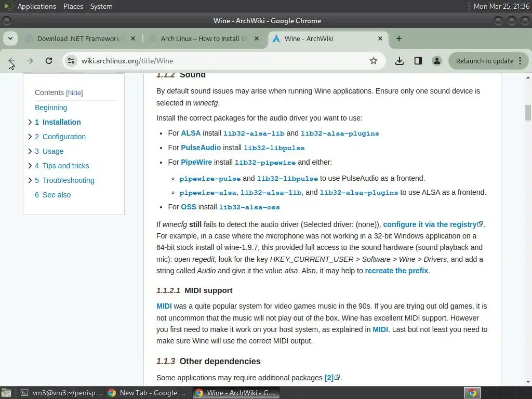This screenshot has height=399, width=532.
Task: Click the Other dependencies heading
Action: point(220,362)
